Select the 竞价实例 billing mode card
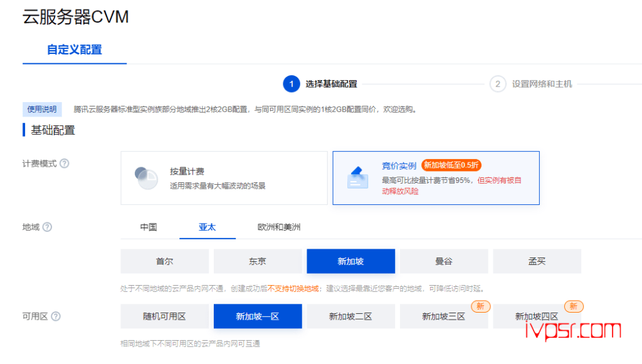 pyautogui.click(x=436, y=178)
